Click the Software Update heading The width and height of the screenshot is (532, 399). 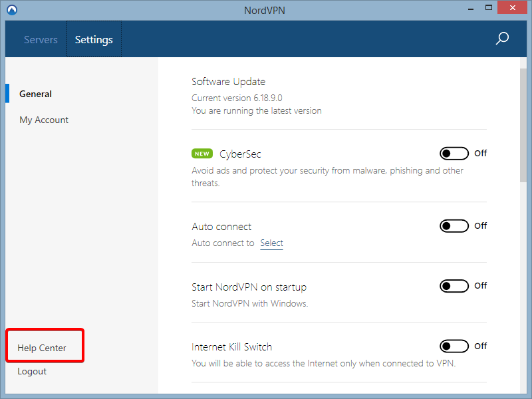click(x=228, y=81)
